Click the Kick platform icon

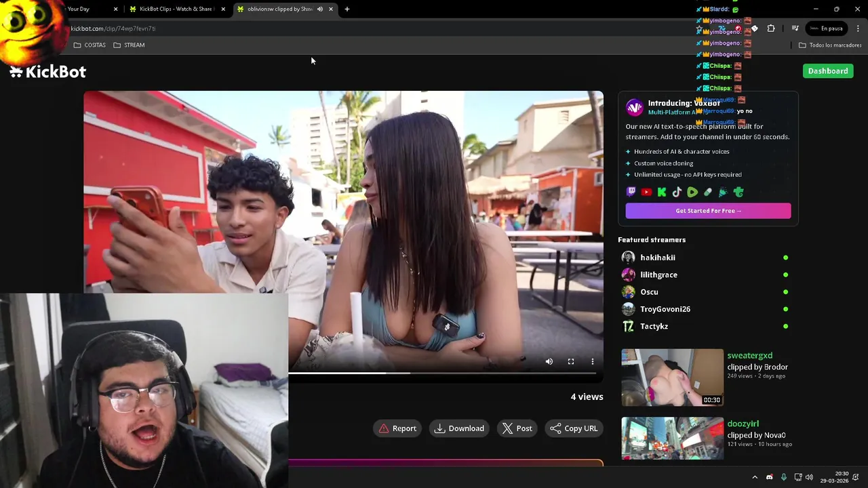662,192
